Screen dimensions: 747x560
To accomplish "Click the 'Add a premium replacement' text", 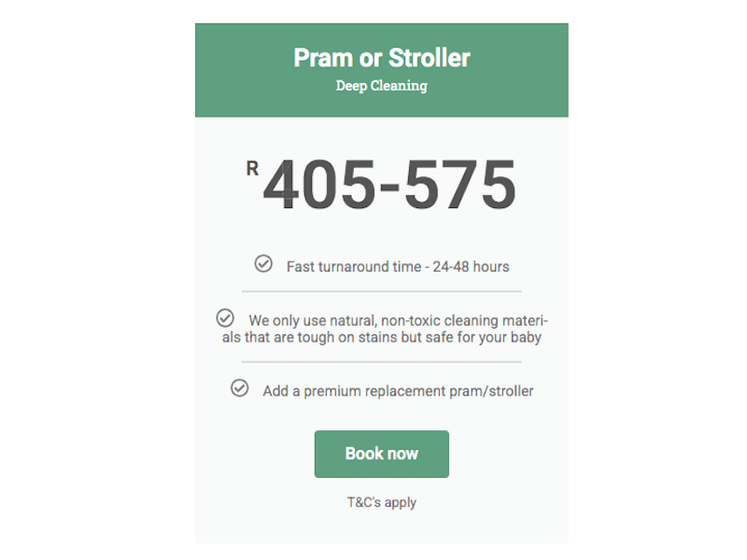I will point(398,391).
